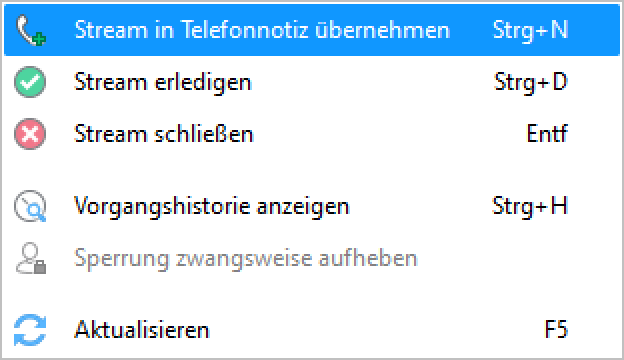This screenshot has width=624, height=360.
Task: Choose Stream erledigen menu entry
Action: [x=312, y=82]
